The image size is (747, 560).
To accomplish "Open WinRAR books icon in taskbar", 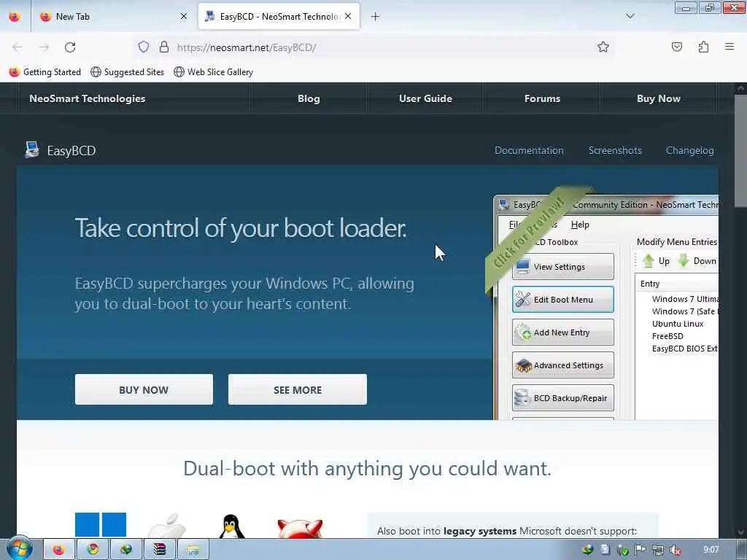I will (159, 550).
